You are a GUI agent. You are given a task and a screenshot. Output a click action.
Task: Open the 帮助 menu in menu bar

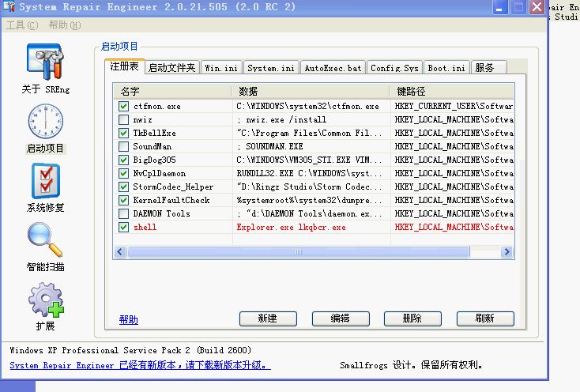64,25
